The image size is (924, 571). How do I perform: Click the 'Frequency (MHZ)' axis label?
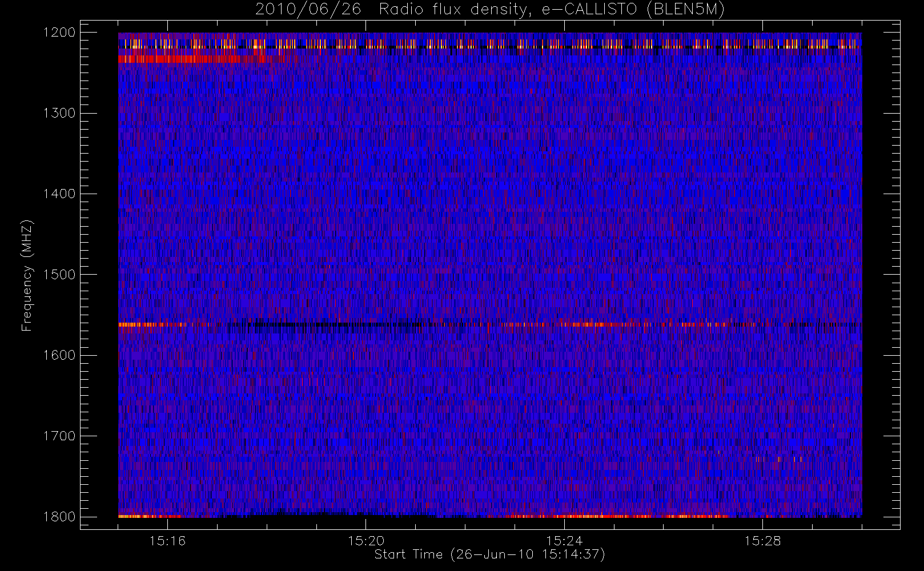(26, 275)
